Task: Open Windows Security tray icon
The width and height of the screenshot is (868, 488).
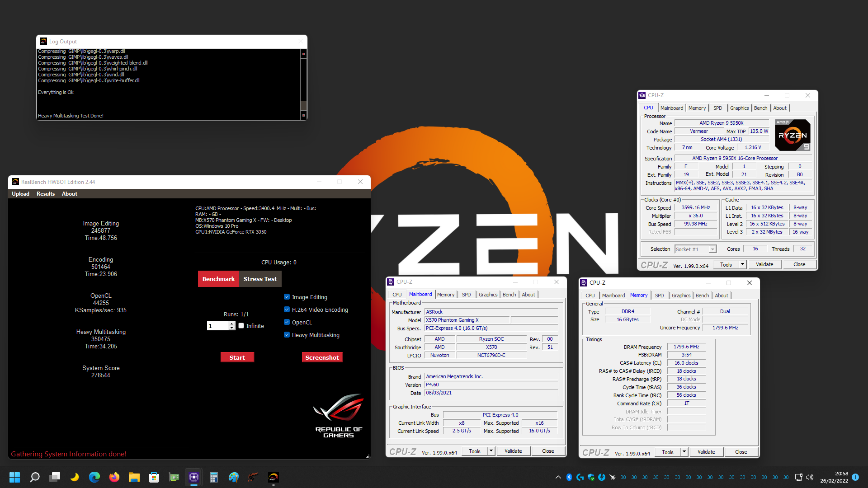Action: pos(591,477)
